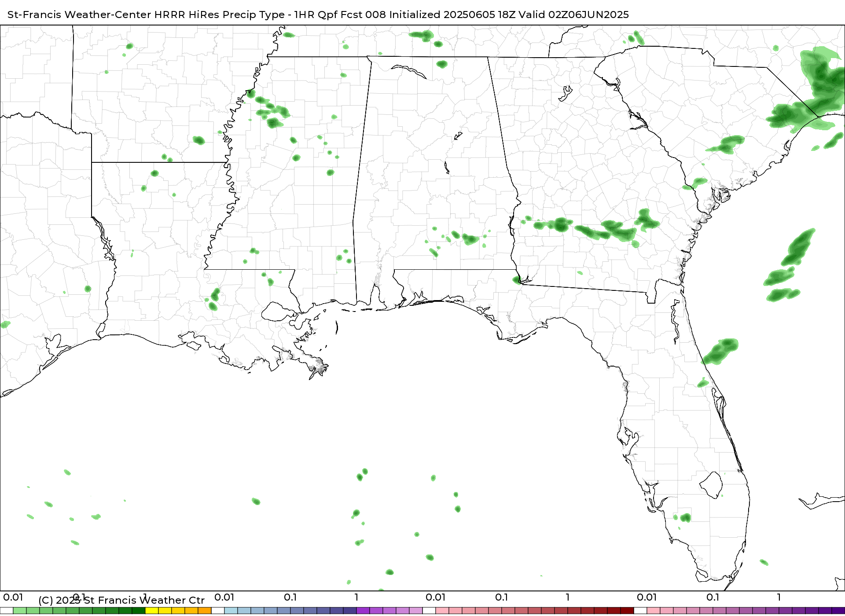Select the darkest purple swatch ending the colorbar
Viewport: 845px width, 616px height.
tap(838, 611)
